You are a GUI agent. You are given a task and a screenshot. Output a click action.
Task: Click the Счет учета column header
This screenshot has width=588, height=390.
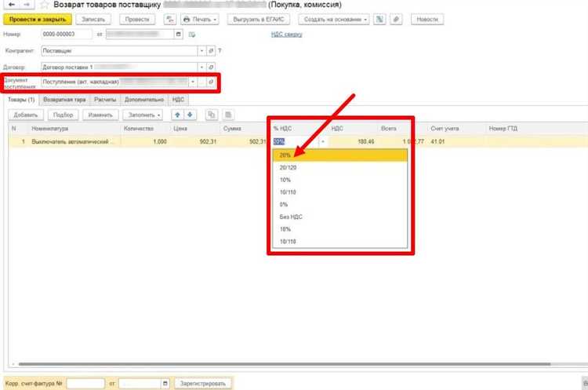click(x=456, y=129)
